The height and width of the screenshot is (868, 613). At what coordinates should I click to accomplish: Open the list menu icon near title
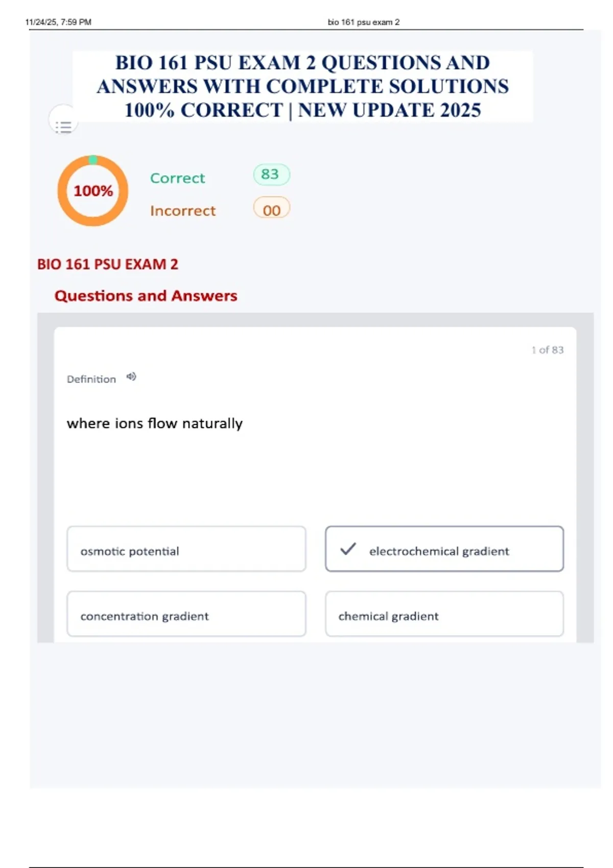coord(63,126)
